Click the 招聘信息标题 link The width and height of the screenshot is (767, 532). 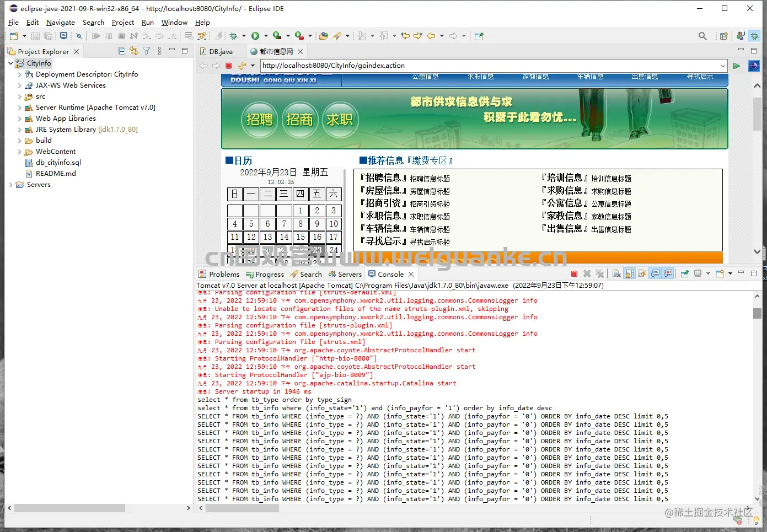(x=430, y=179)
